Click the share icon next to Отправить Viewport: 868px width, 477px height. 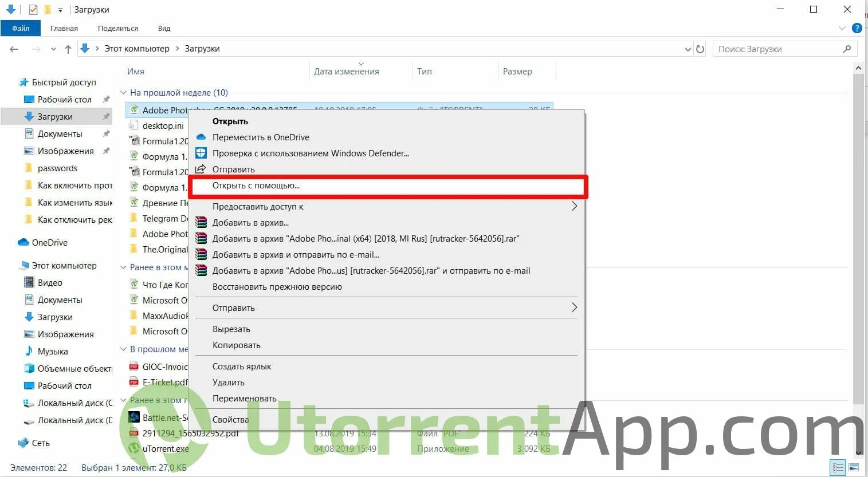tap(201, 169)
